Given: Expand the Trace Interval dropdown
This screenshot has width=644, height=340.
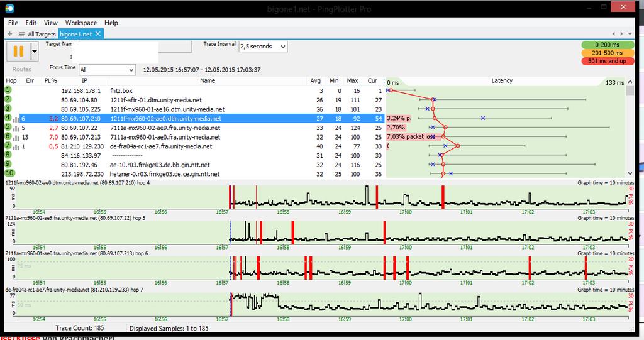Looking at the screenshot, I should click(282, 47).
